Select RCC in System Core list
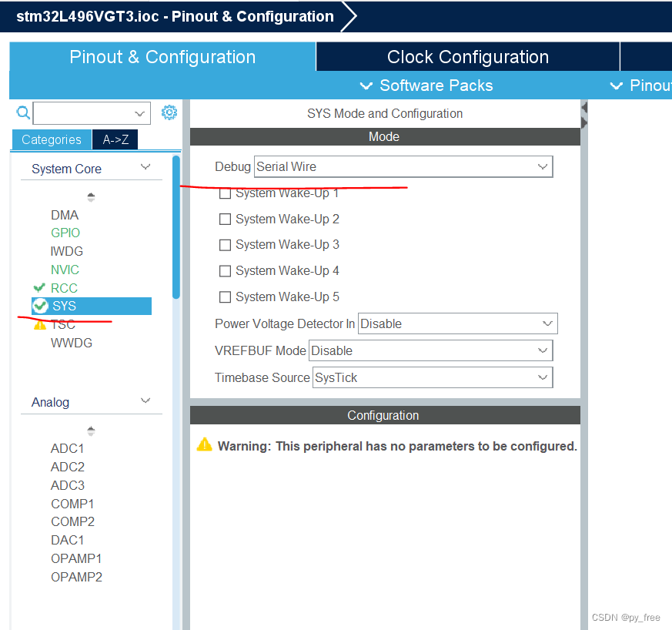This screenshot has width=672, height=630. click(x=64, y=288)
